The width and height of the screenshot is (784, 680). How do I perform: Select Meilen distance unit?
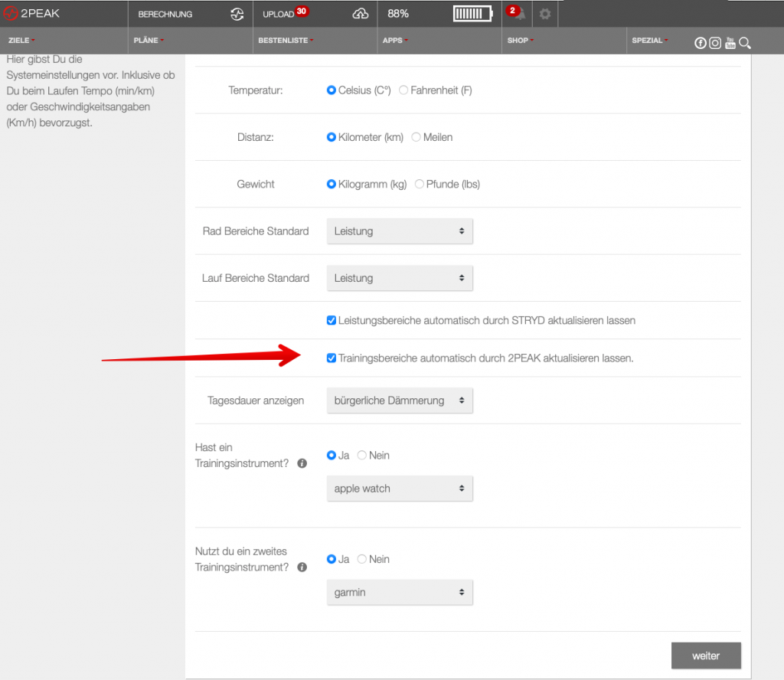416,137
